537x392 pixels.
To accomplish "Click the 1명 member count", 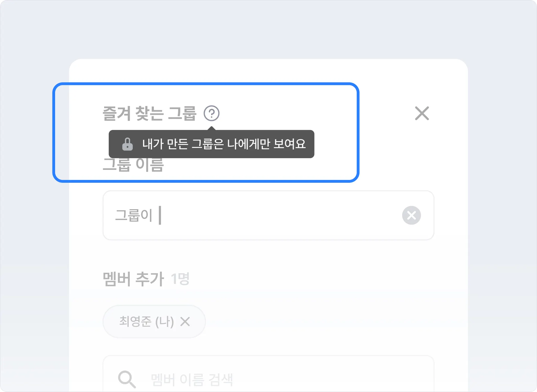I will click(180, 279).
